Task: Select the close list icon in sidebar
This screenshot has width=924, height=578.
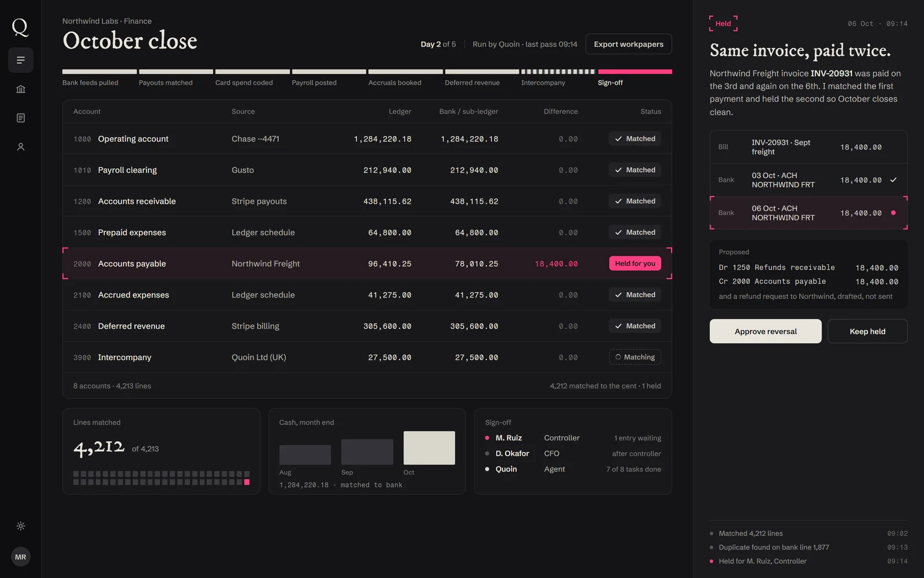Action: [21, 60]
